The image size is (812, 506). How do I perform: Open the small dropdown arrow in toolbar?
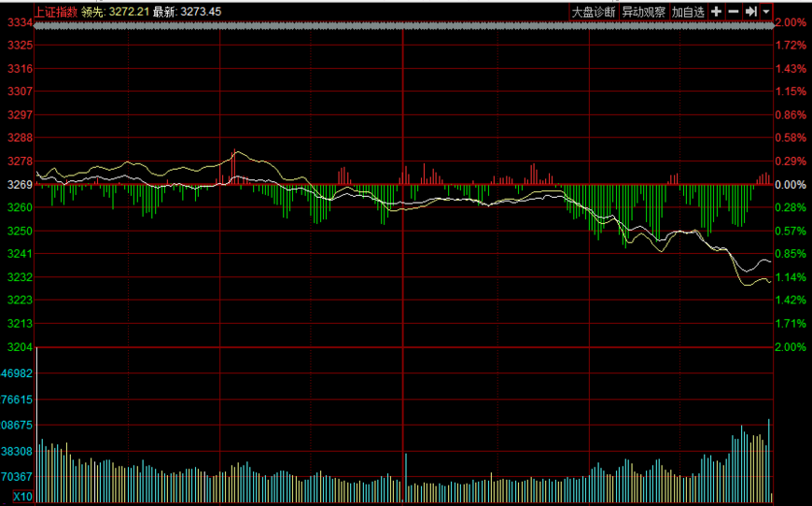click(766, 11)
